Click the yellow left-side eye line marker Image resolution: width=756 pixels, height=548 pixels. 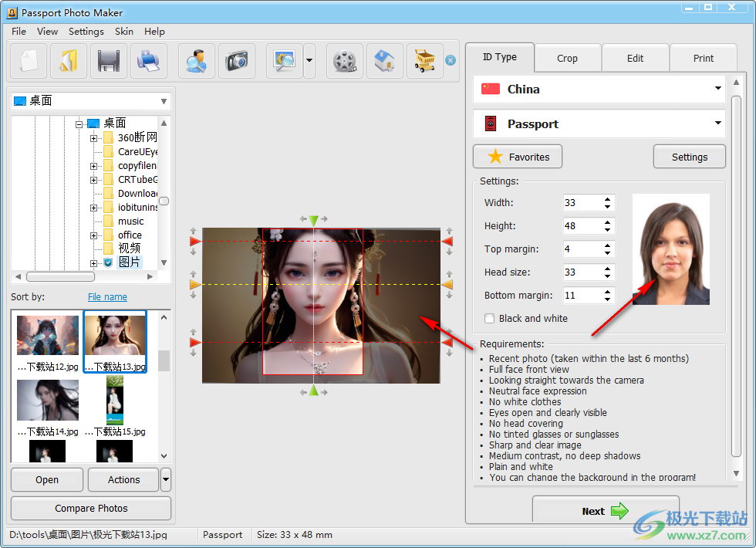[x=194, y=285]
